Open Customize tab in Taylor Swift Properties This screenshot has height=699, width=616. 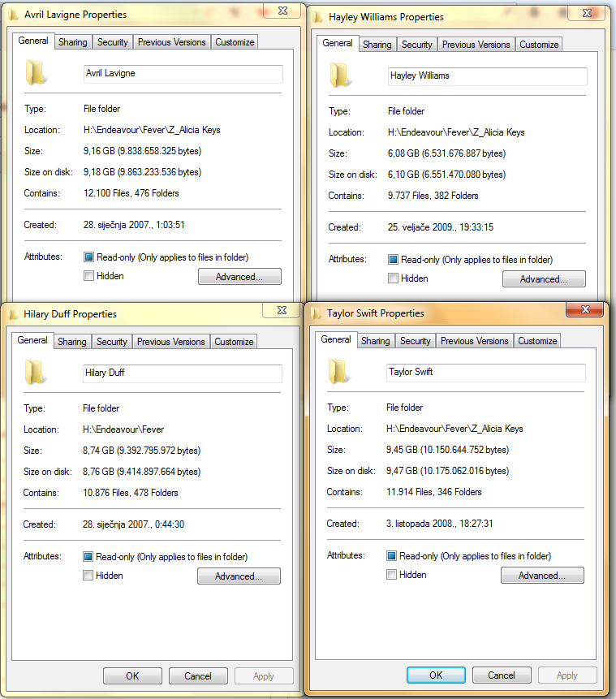[537, 341]
